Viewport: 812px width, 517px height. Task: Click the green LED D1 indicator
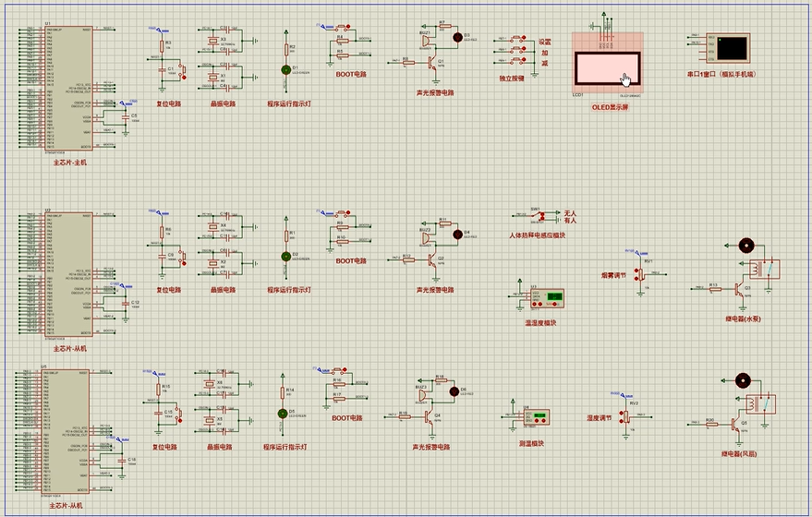point(285,69)
